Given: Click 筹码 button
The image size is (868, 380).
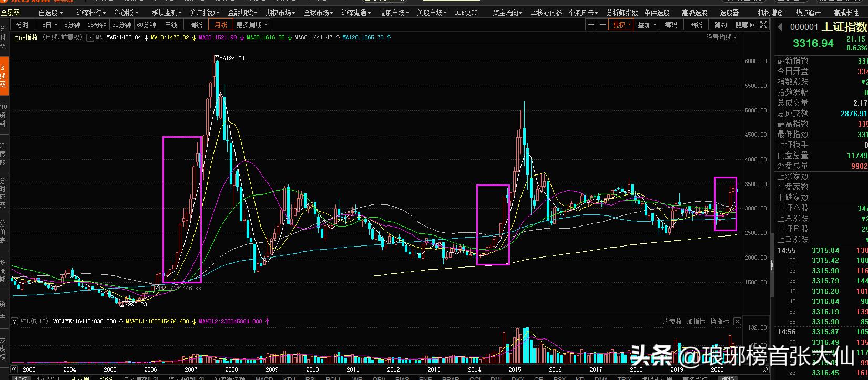Looking at the screenshot, I should coord(671,25).
